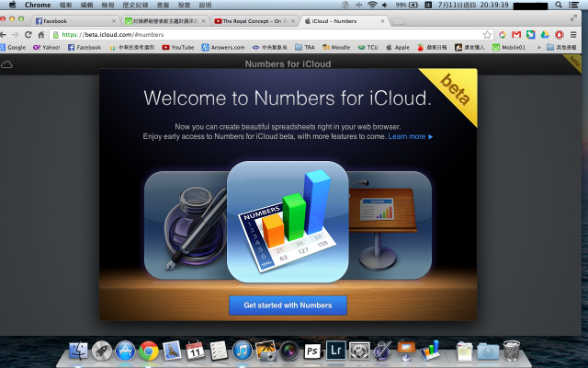Enter full screen with the expand arrows icon
This screenshot has width=588, height=368.
tap(573, 18)
